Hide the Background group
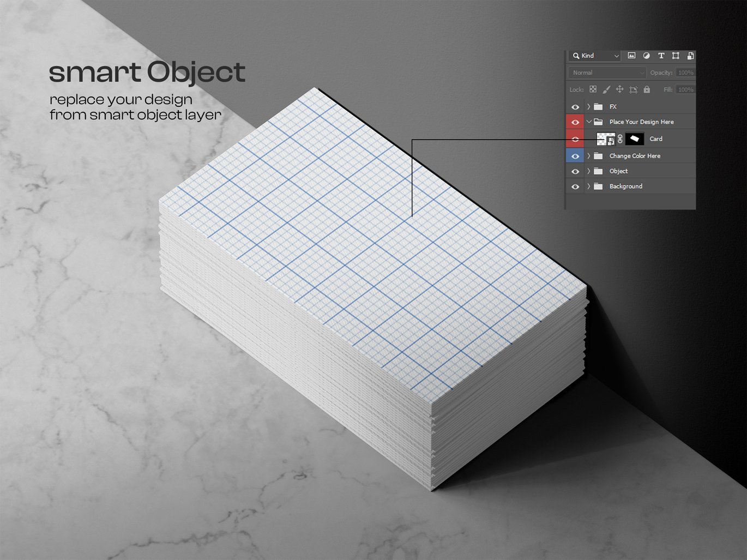 (575, 186)
